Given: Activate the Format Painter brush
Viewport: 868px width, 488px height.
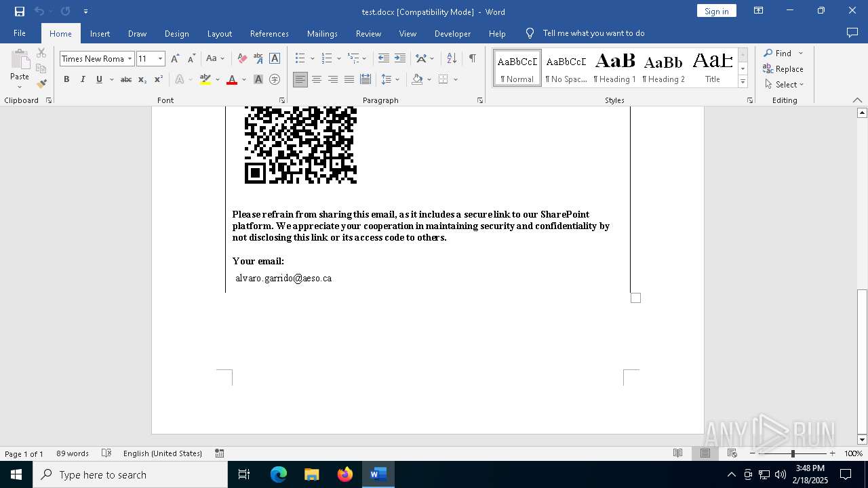Looking at the screenshot, I should pos(41,84).
